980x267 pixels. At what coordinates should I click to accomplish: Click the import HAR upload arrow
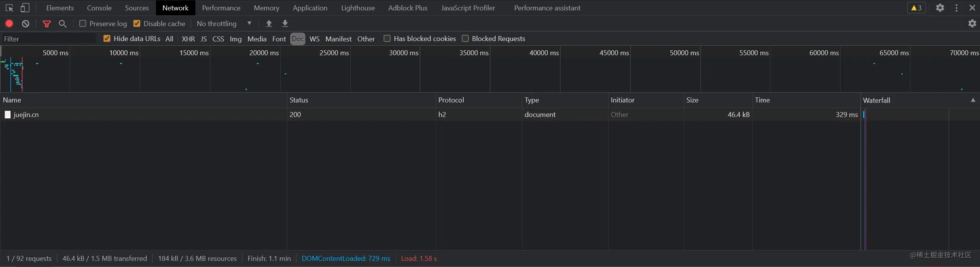pyautogui.click(x=269, y=23)
